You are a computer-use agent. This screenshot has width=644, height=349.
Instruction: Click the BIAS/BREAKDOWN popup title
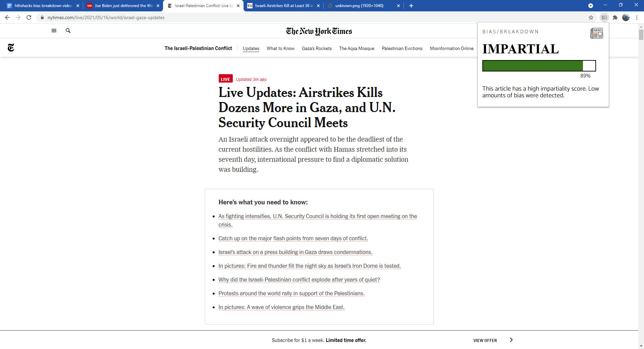coord(510,32)
